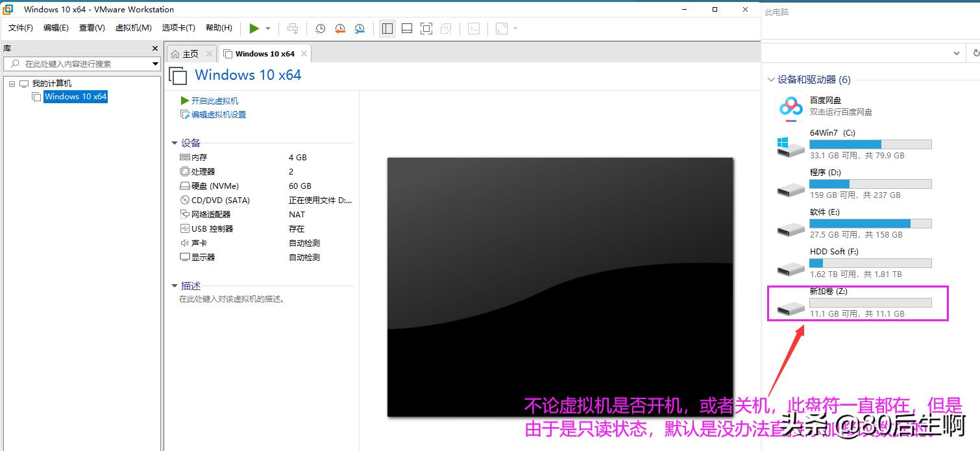Collapse the 设备 section

point(175,143)
